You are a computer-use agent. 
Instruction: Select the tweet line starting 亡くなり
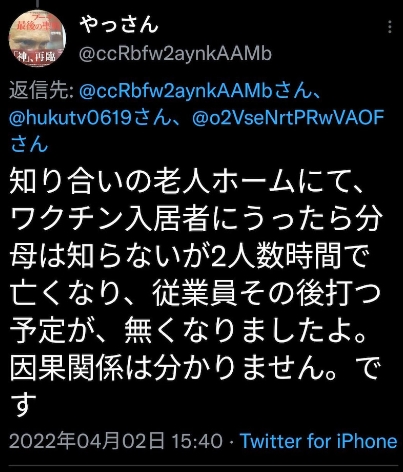[x=195, y=293]
